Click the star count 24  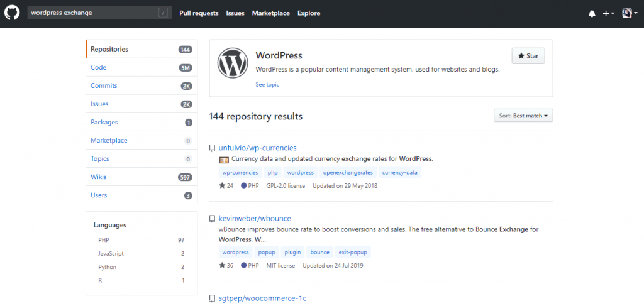(x=226, y=186)
